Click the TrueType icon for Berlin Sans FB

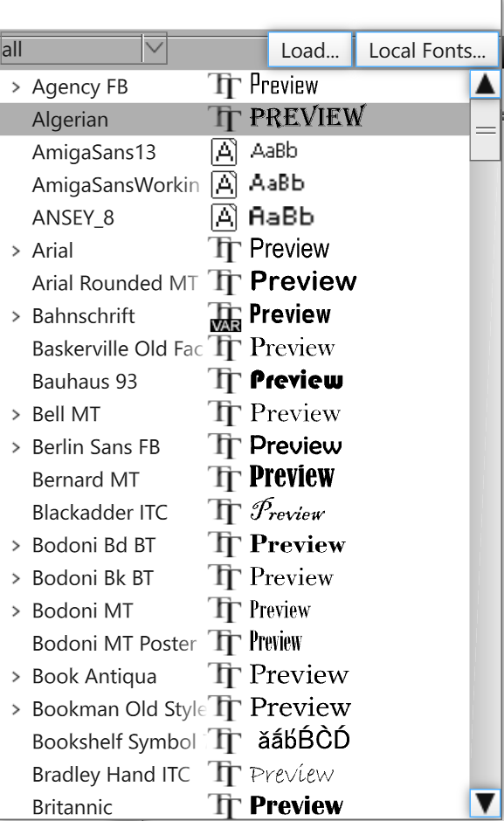224,446
